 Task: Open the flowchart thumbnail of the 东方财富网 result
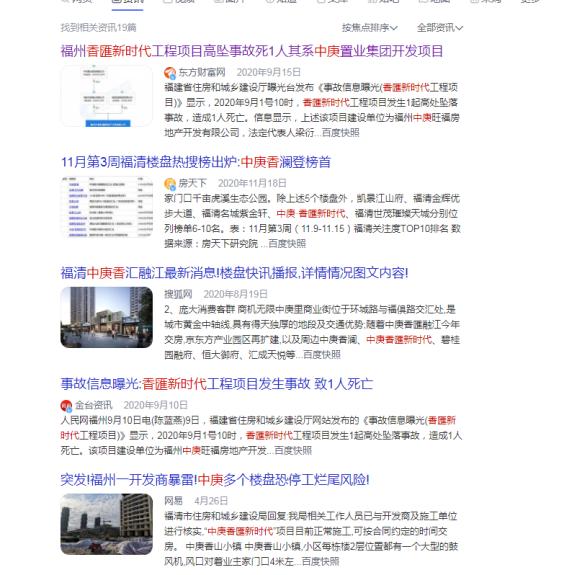coord(106,96)
